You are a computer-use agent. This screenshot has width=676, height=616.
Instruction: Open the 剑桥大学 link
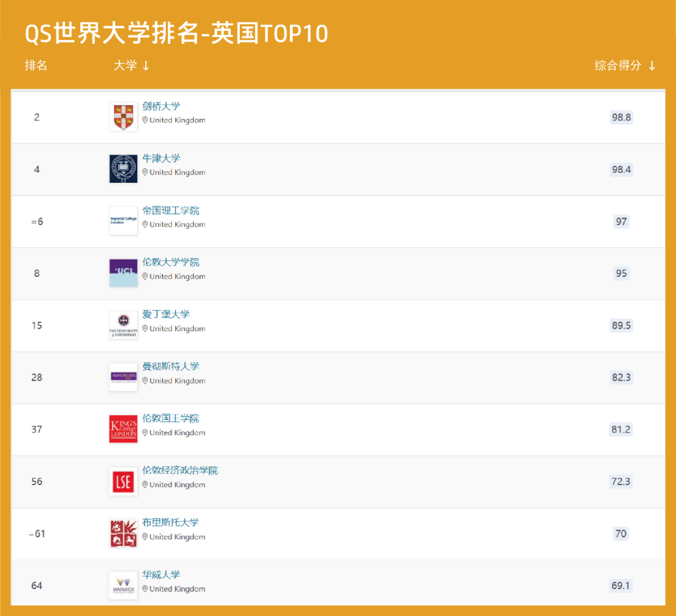click(x=161, y=106)
